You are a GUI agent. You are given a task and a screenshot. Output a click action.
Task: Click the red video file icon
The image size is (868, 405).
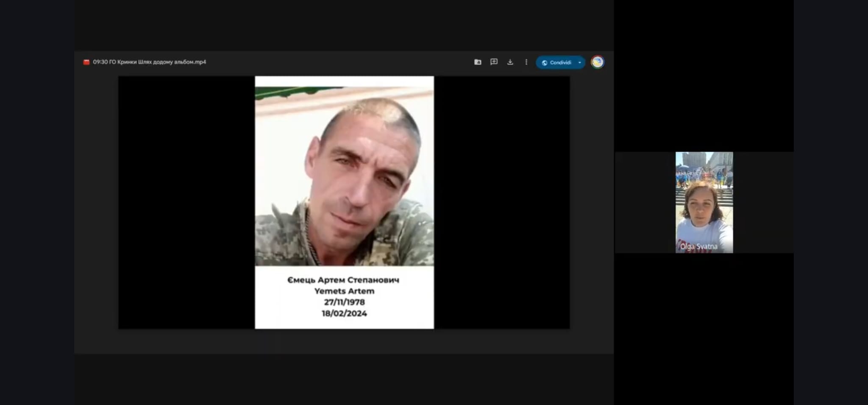86,62
